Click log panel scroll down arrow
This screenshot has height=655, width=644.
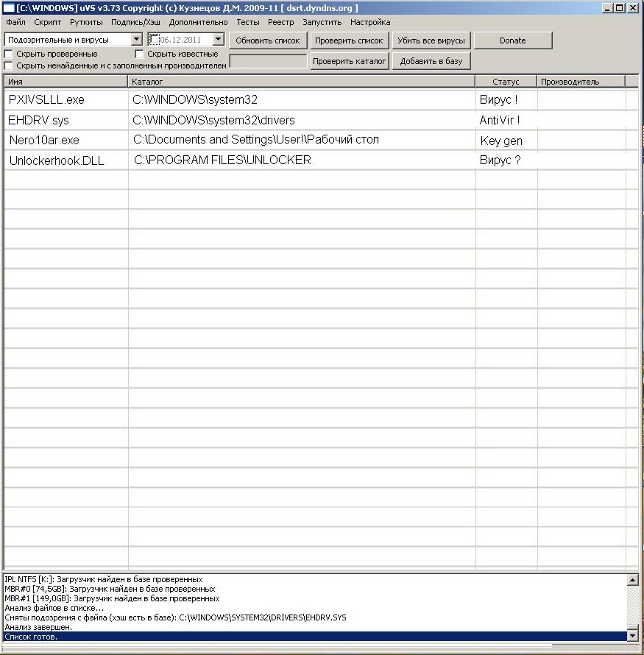[x=633, y=636]
